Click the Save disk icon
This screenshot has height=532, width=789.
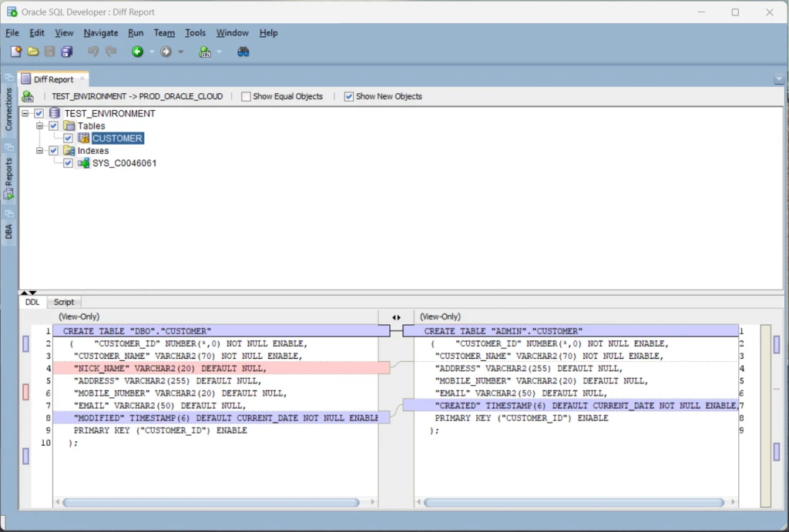click(x=49, y=52)
